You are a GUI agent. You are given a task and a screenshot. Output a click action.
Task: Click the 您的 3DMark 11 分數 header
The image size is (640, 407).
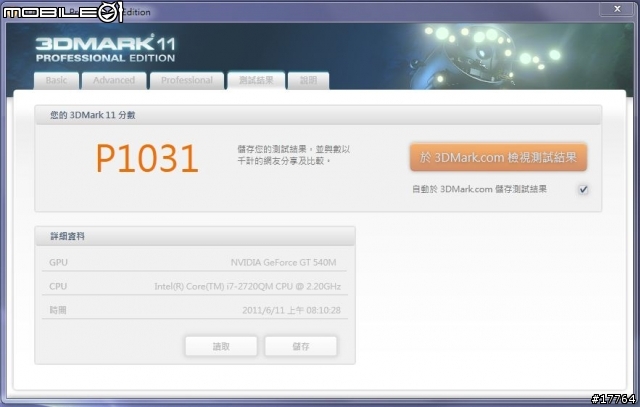click(x=93, y=115)
